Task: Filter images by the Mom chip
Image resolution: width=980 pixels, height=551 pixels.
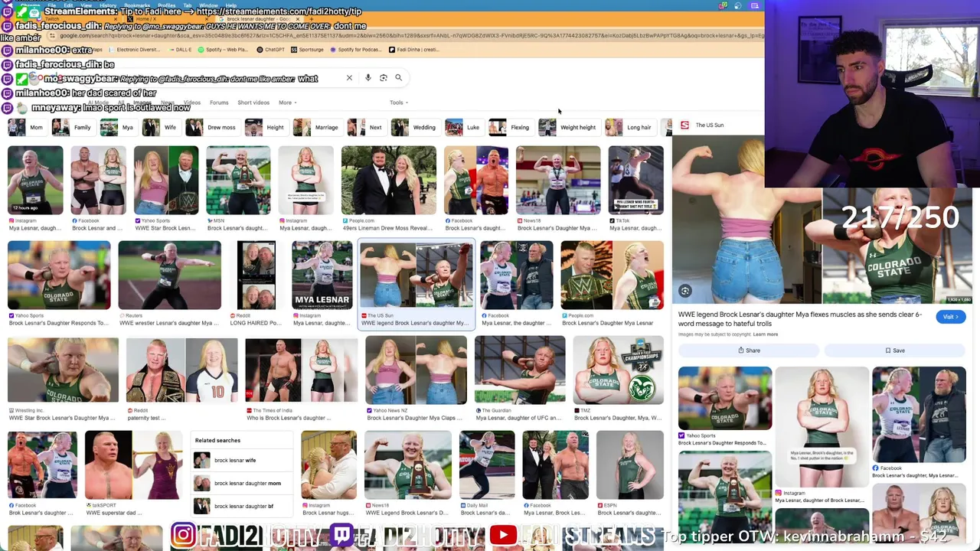Action: [26, 127]
